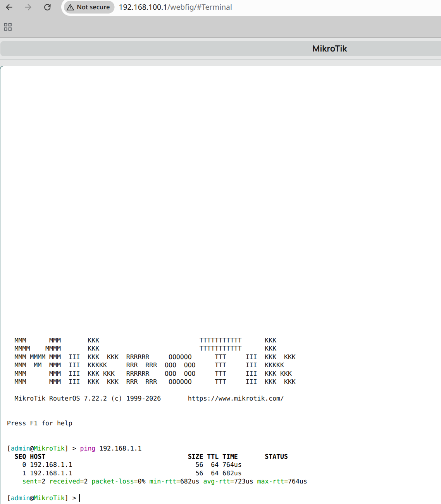
Task: Click the TTL column header
Action: [x=213, y=456]
